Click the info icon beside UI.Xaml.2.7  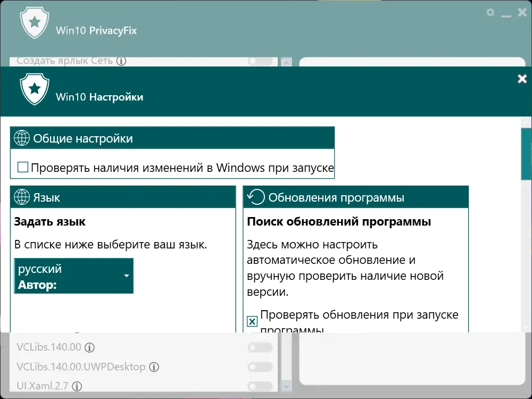click(78, 386)
